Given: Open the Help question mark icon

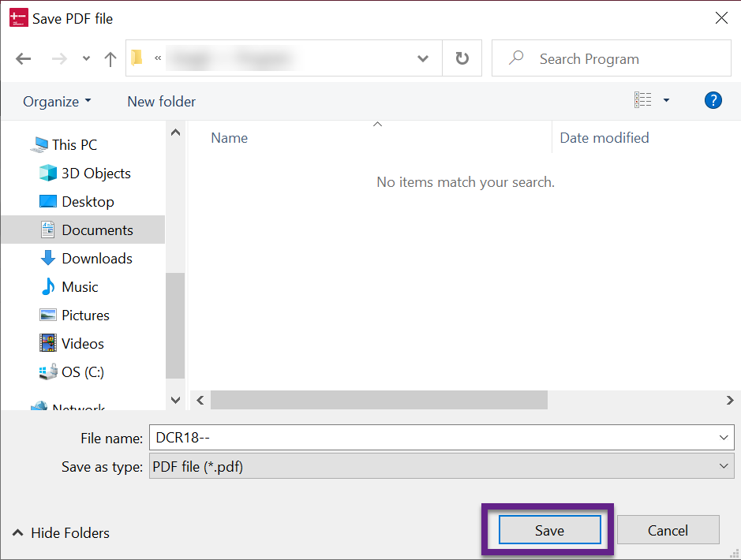Looking at the screenshot, I should click(x=713, y=100).
